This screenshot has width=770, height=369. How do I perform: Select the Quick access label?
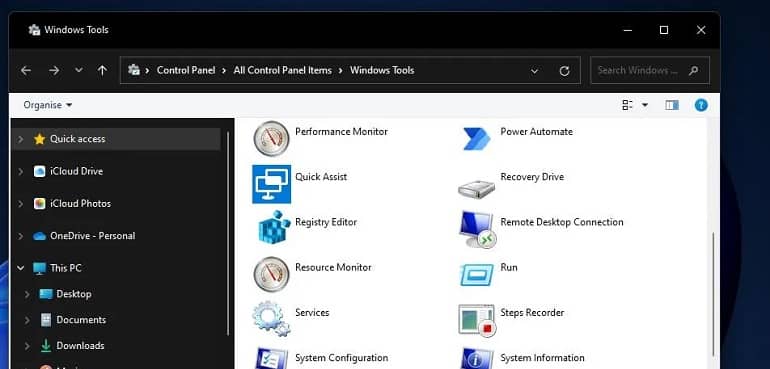pyautogui.click(x=78, y=139)
